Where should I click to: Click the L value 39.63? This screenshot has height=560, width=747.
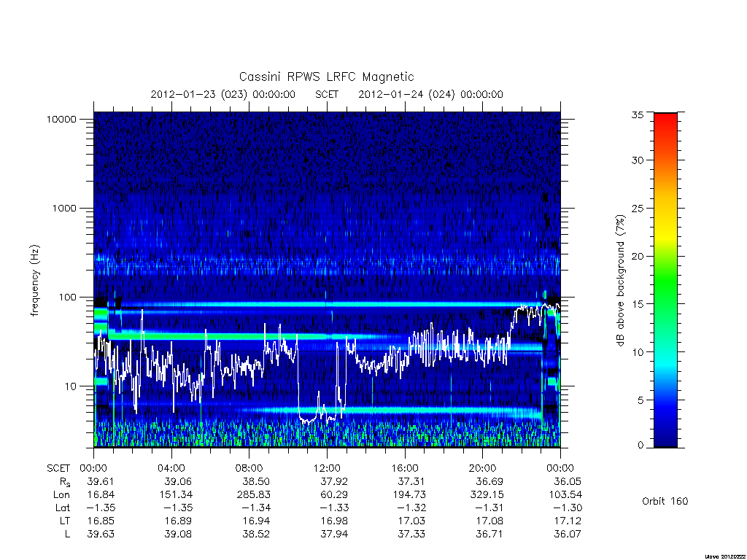click(x=101, y=534)
